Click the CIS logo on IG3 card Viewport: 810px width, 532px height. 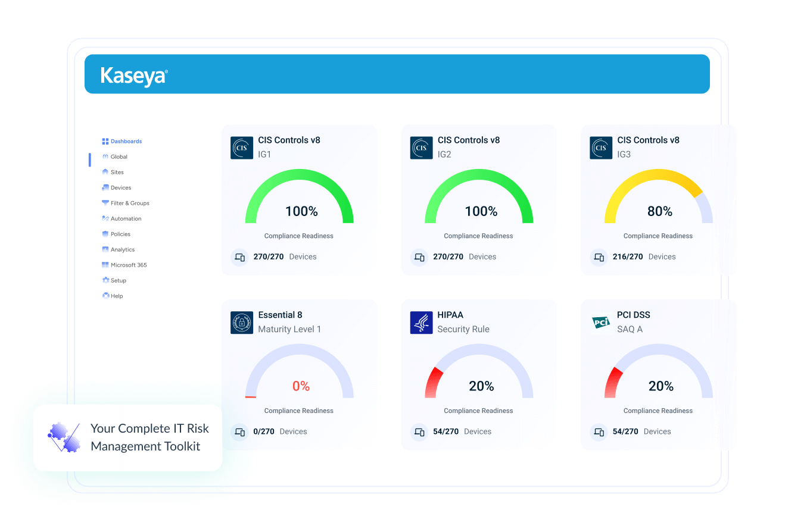pyautogui.click(x=601, y=148)
